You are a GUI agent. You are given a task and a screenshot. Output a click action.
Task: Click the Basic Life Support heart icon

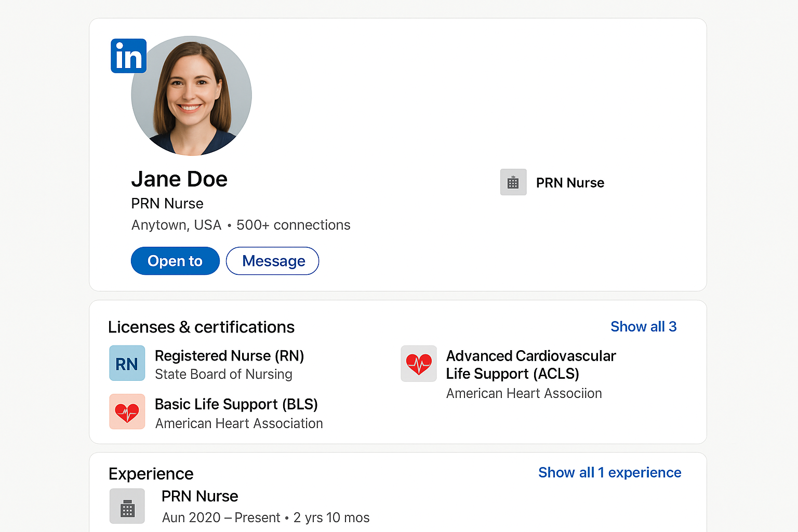coord(127,411)
